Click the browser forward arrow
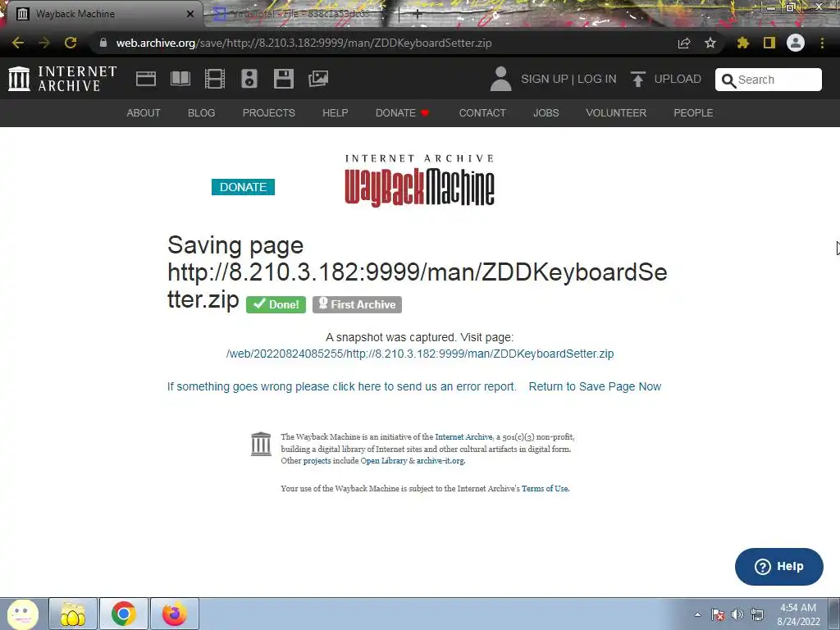This screenshot has width=840, height=630. point(44,43)
